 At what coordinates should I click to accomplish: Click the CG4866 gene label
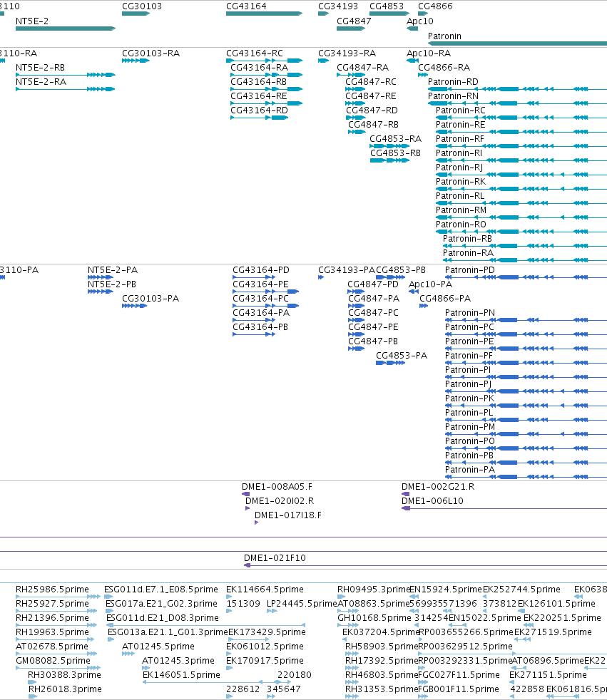pyautogui.click(x=435, y=6)
